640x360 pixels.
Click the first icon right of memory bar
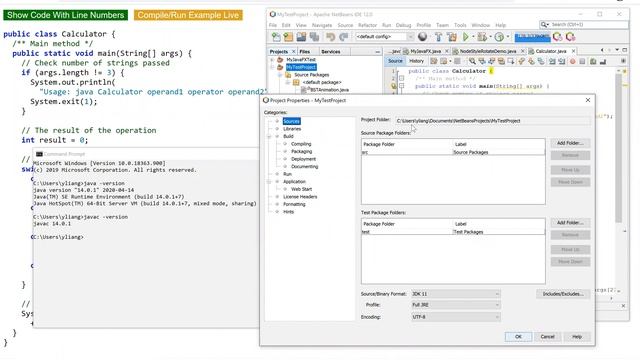click(558, 37)
